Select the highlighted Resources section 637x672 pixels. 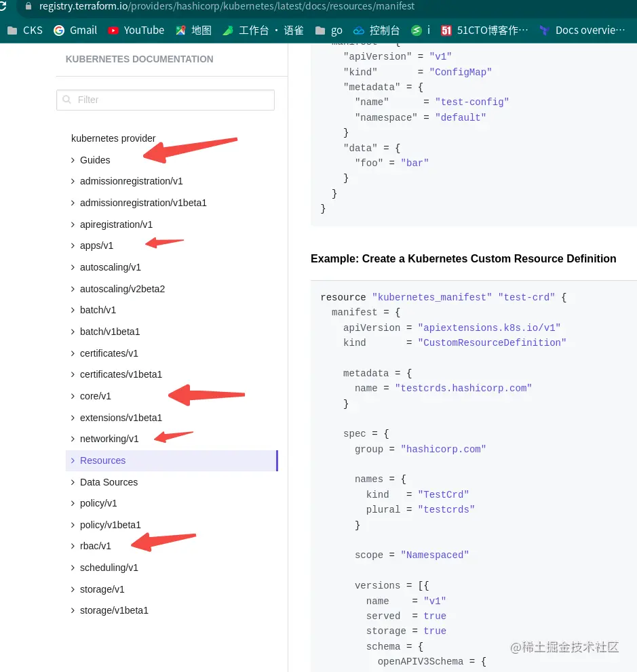[172, 460]
